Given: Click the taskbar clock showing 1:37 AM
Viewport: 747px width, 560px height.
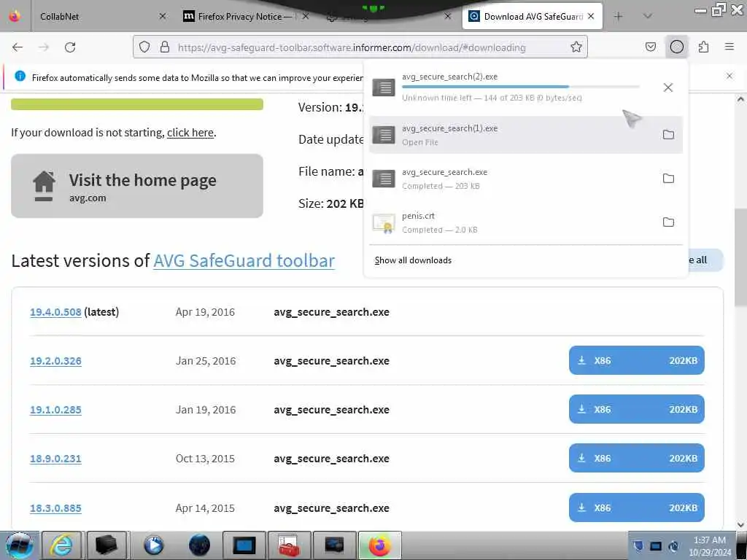Looking at the screenshot, I should coord(709,545).
